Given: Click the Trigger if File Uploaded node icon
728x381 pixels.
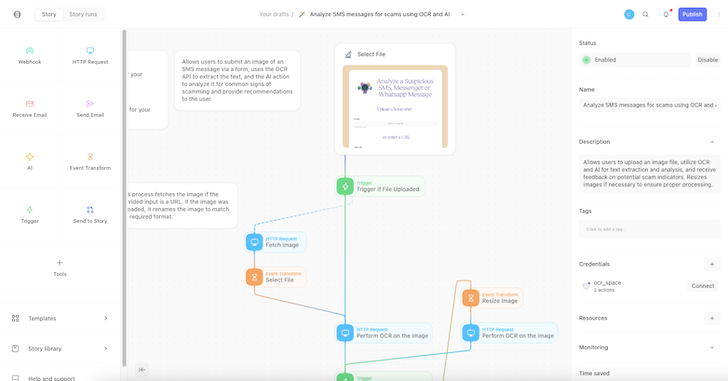Looking at the screenshot, I should coord(345,187).
